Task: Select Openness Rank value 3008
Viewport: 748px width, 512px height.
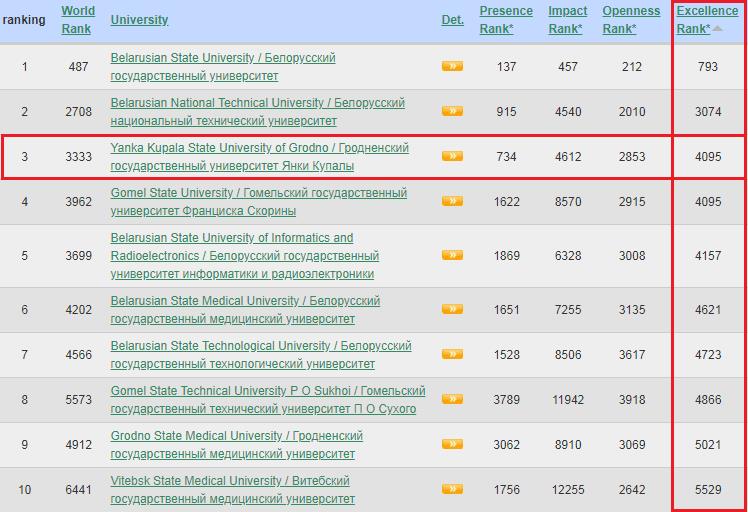Action: 632,256
